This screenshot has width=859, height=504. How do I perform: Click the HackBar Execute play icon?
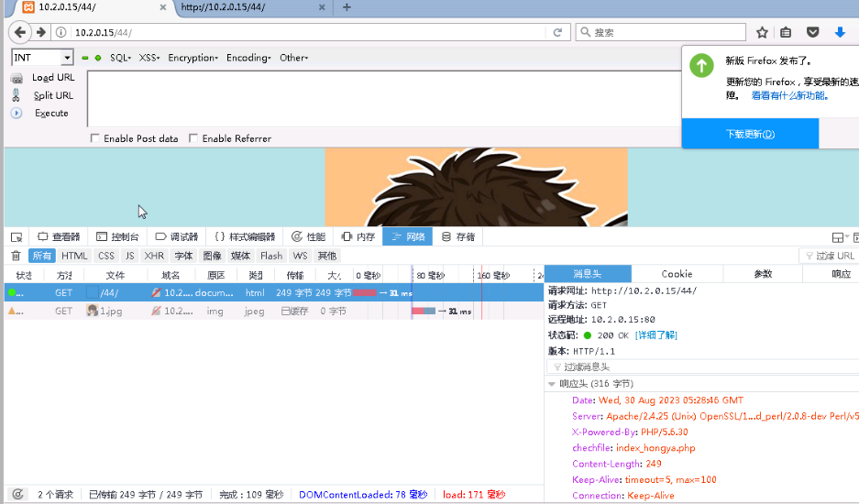17,113
